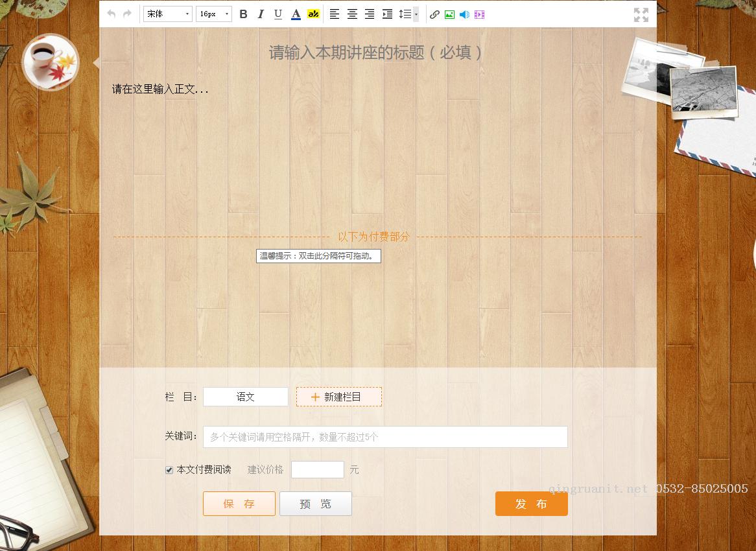Insert video using the film icon

point(479,14)
